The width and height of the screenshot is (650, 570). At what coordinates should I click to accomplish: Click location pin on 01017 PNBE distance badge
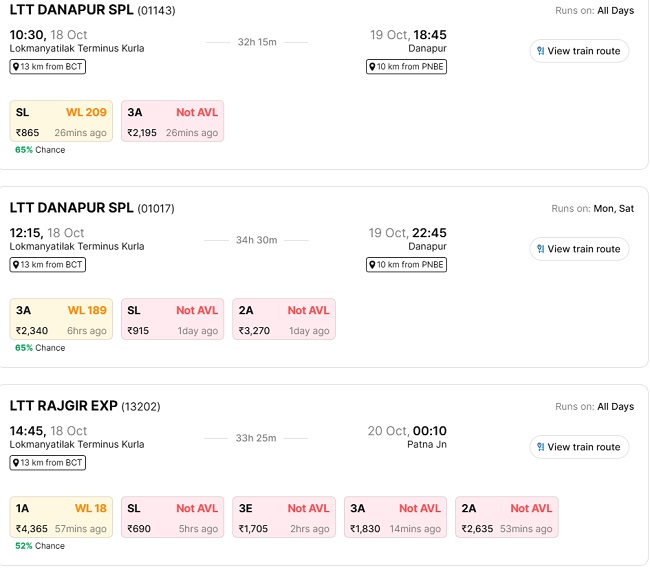(x=373, y=265)
